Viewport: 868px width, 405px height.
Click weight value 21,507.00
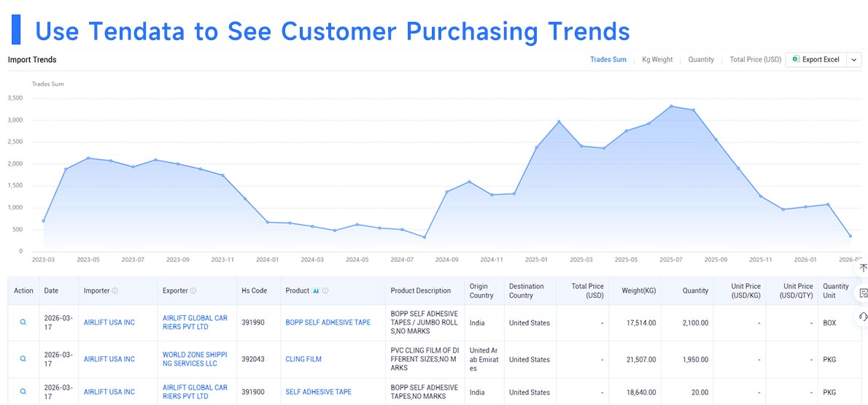pyautogui.click(x=641, y=359)
